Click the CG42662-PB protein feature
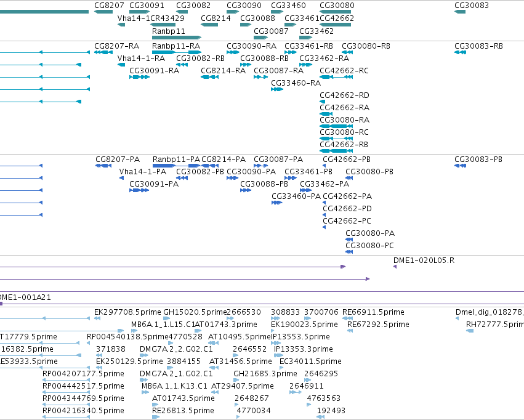The image size is (524, 420). 324,166
